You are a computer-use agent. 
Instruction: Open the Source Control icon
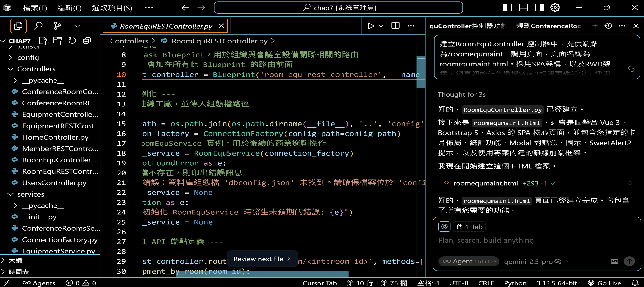[57, 26]
